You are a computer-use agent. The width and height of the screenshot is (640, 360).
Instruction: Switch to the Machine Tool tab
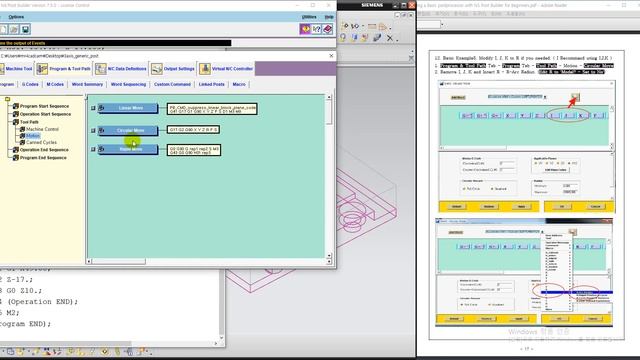pyautogui.click(x=16, y=69)
